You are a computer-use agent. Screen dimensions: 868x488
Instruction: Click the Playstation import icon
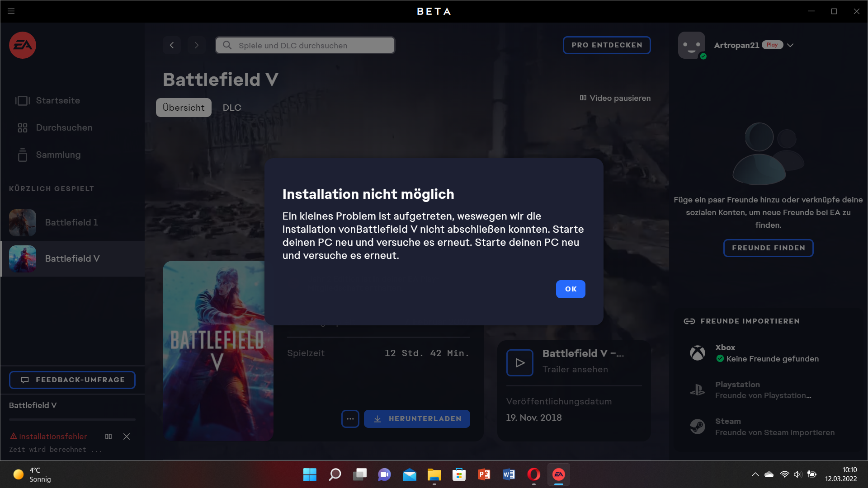pos(697,389)
